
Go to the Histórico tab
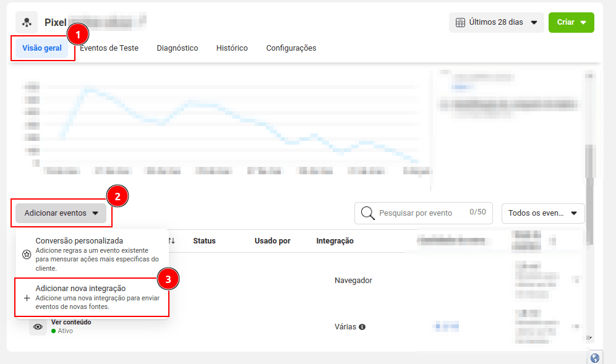point(232,48)
